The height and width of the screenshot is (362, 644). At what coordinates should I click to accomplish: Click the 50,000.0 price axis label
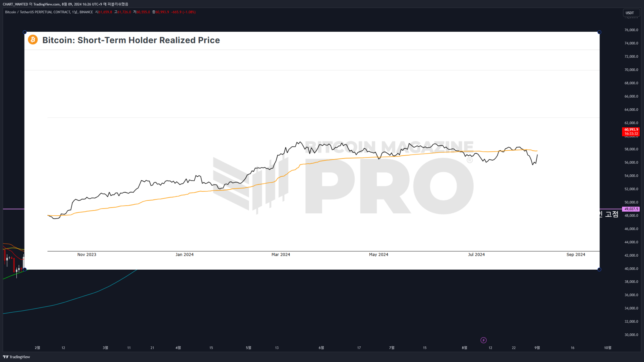click(x=631, y=202)
